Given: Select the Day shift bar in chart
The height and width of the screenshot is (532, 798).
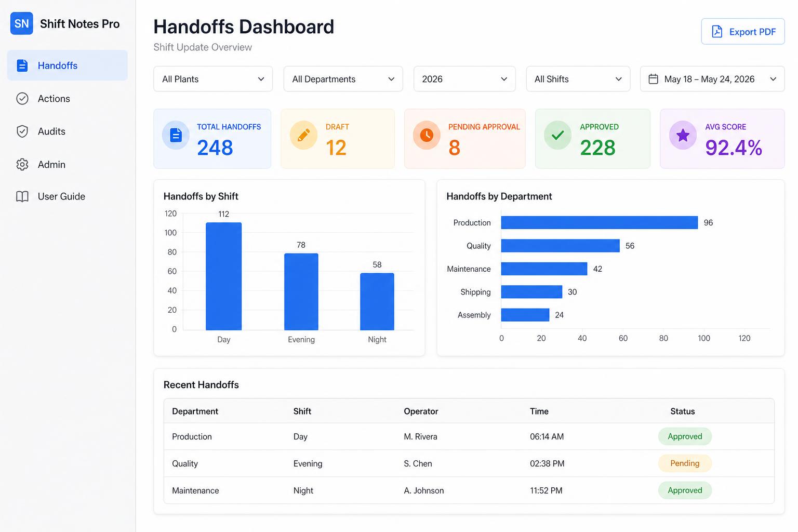Looking at the screenshot, I should point(224,276).
